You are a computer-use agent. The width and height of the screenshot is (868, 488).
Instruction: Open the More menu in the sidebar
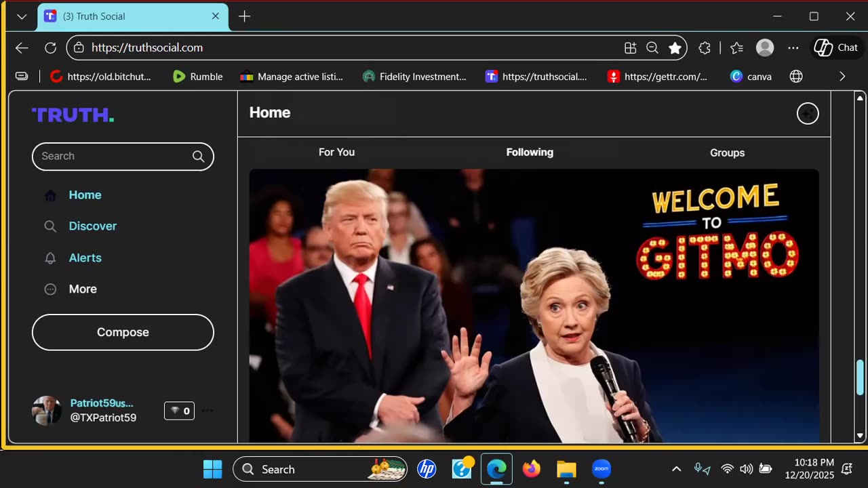point(83,289)
